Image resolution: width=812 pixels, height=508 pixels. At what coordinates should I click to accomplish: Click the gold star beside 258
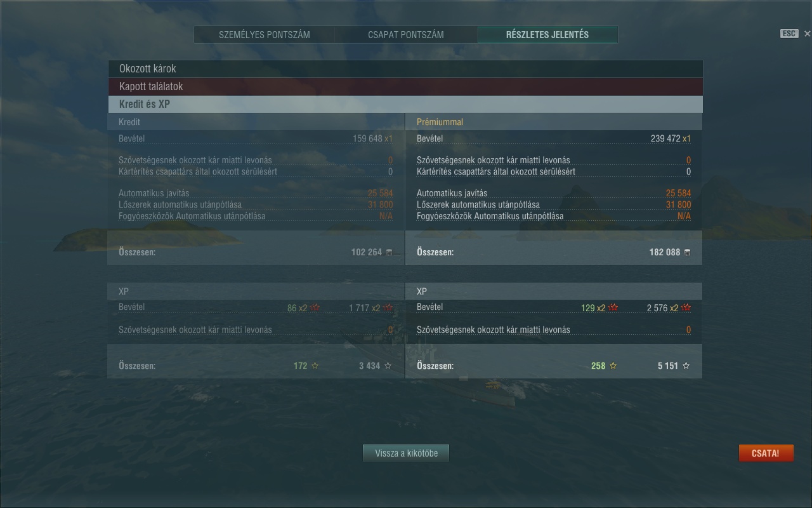coord(613,366)
